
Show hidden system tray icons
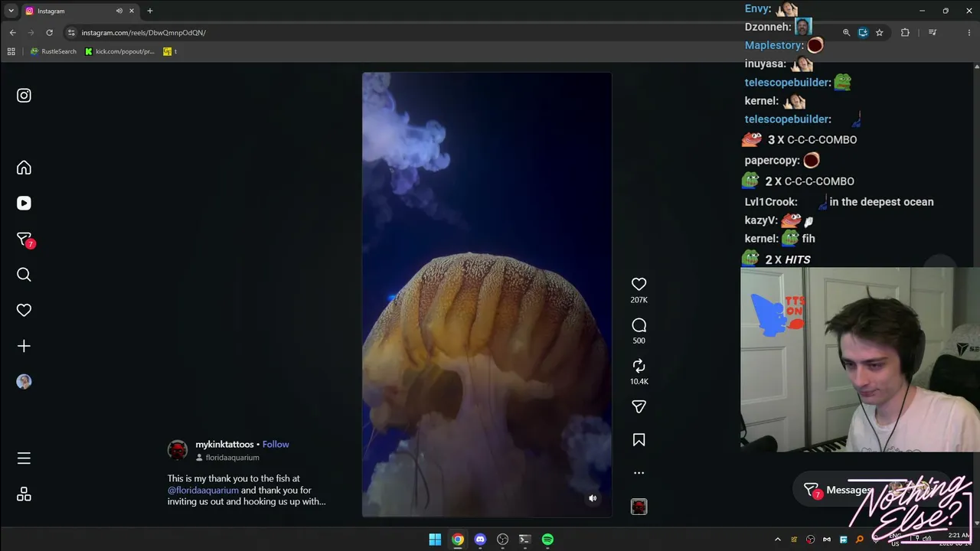pos(778,540)
